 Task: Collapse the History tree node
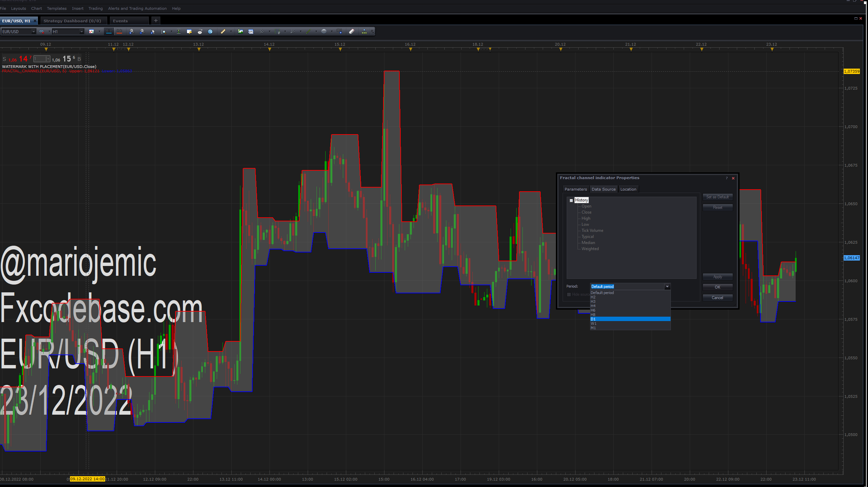[x=571, y=200]
